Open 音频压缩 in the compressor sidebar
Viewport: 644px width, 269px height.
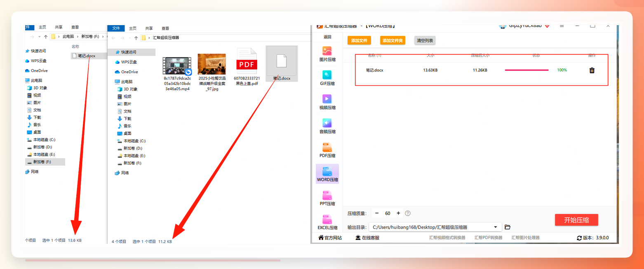tap(327, 126)
